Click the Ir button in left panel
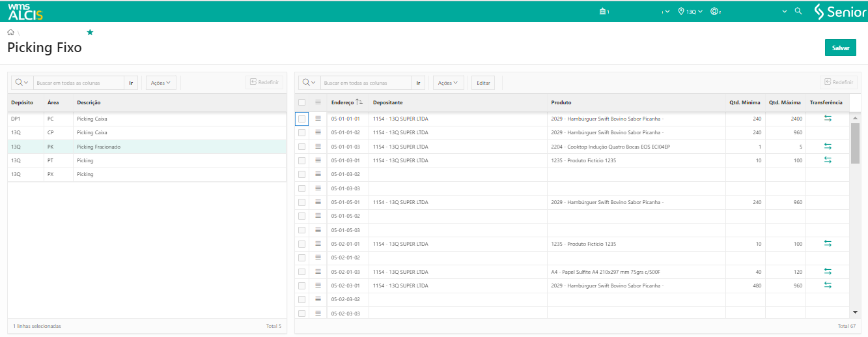This screenshot has width=868, height=337. pos(131,83)
